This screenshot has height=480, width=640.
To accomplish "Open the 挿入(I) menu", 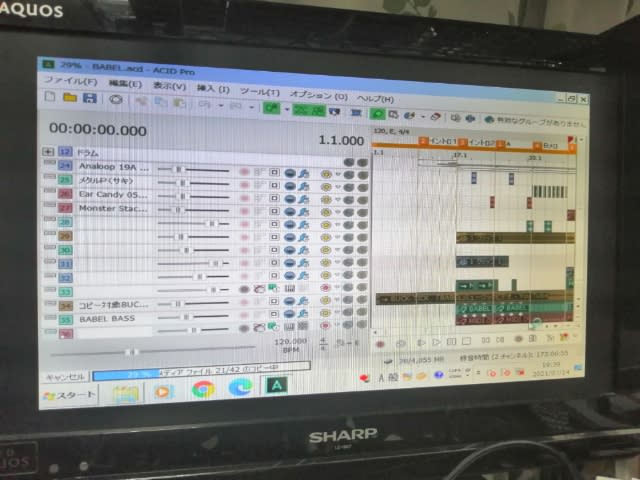I will [213, 89].
